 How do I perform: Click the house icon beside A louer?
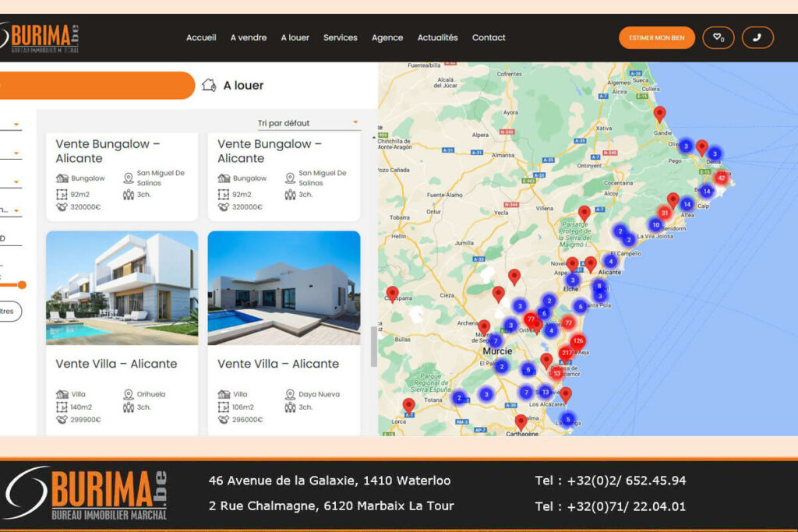209,85
